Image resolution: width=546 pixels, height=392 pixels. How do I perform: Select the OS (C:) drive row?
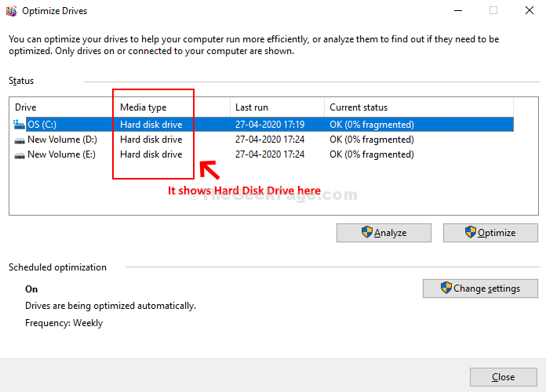pyautogui.click(x=263, y=125)
